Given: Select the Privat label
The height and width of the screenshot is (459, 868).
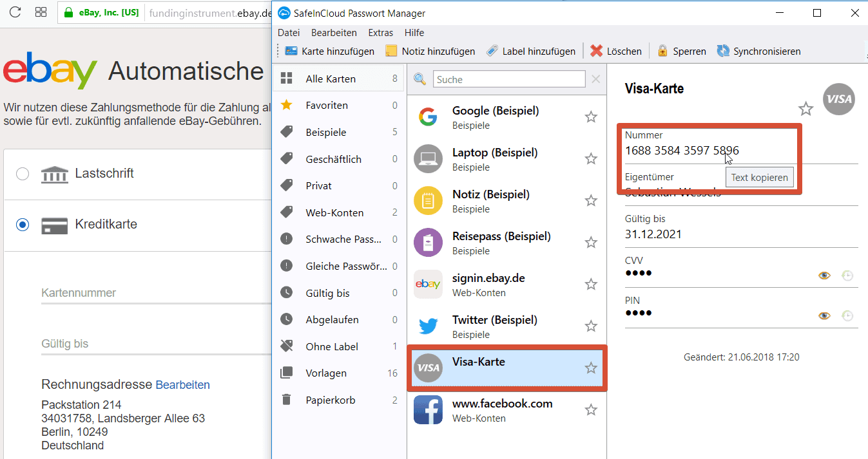Looking at the screenshot, I should [x=339, y=186].
